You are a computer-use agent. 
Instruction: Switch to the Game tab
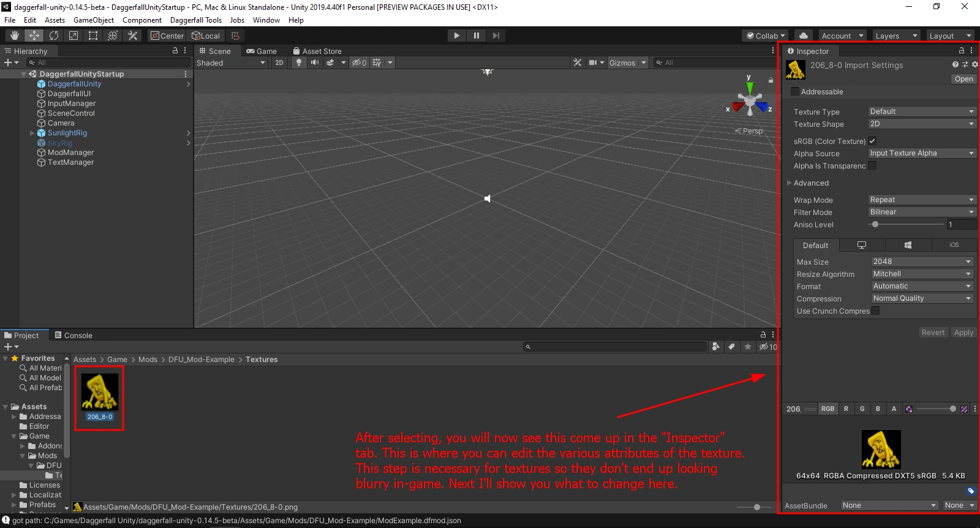262,51
